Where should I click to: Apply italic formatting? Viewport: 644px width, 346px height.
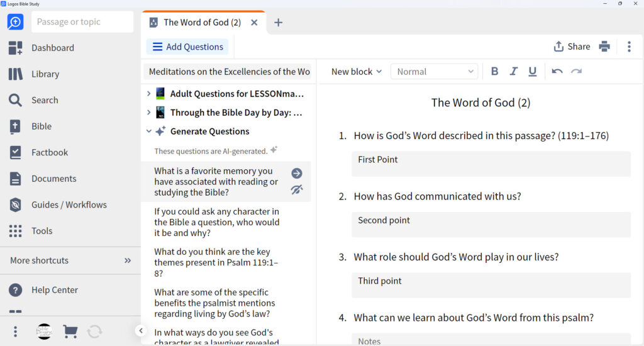pos(513,72)
